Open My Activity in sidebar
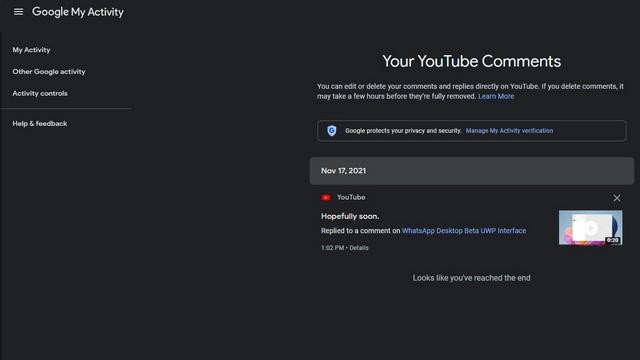 tap(31, 50)
